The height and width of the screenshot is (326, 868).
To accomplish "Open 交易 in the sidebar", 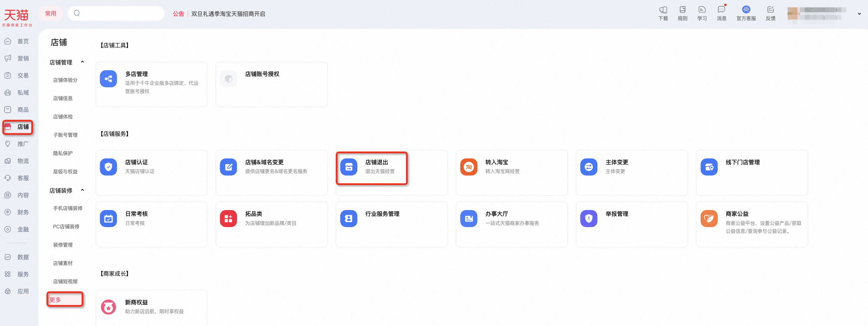I will (17, 75).
